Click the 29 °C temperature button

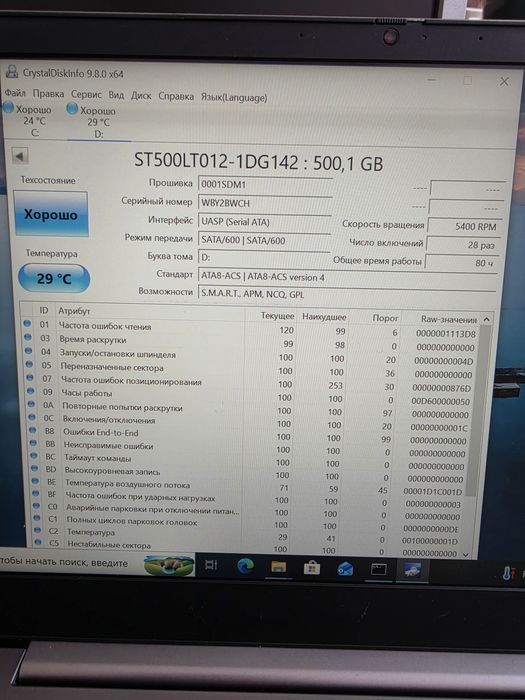(54, 279)
